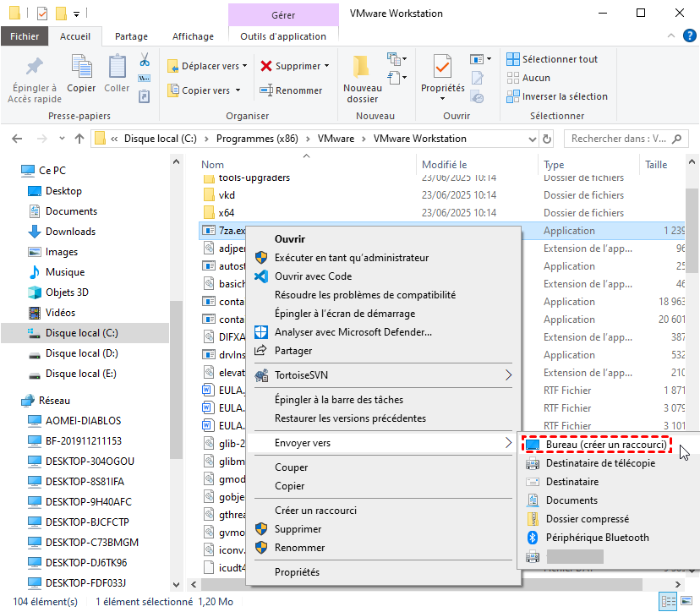Switch to large icons view toggle
The height and width of the screenshot is (612, 700).
686,602
